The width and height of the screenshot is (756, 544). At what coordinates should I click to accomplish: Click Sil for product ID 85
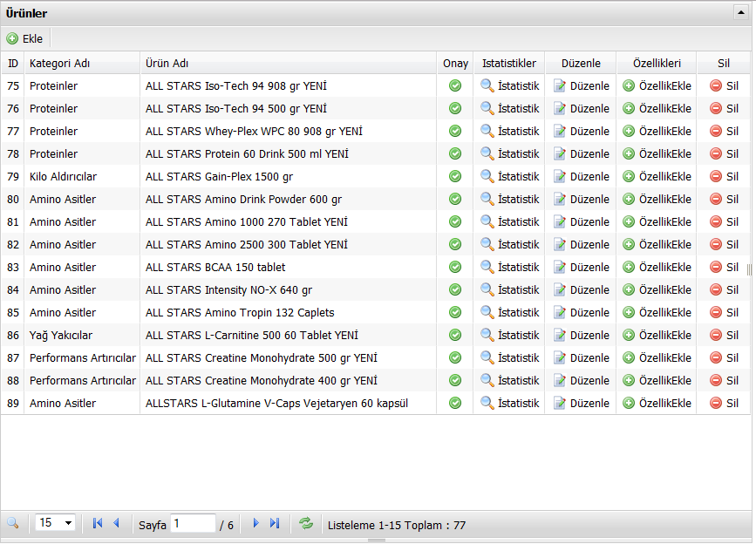725,312
